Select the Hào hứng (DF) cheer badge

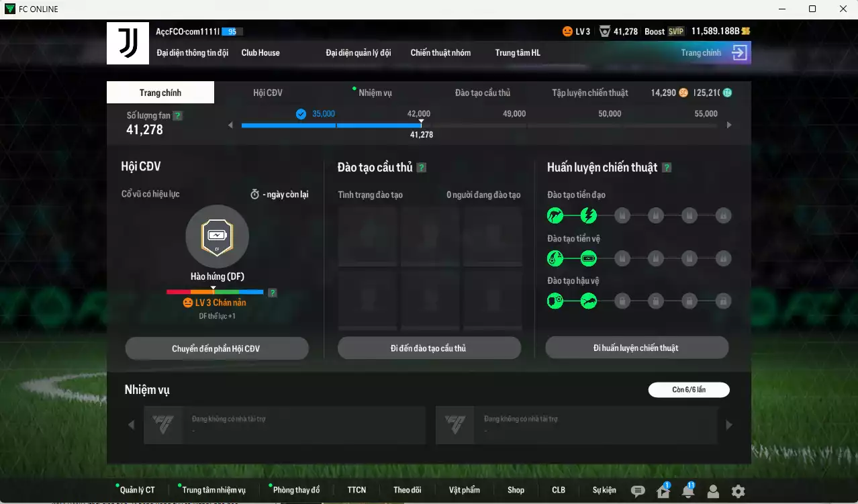pyautogui.click(x=217, y=236)
